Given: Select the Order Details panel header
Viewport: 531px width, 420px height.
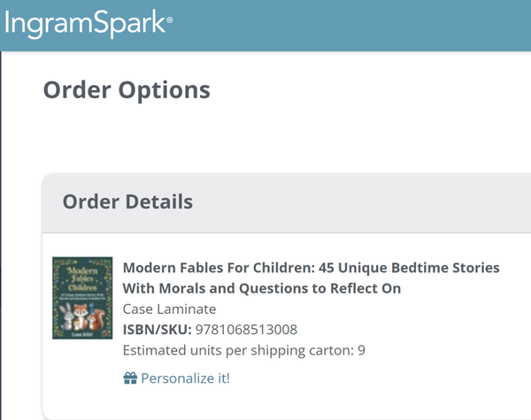Looking at the screenshot, I should point(127,202).
